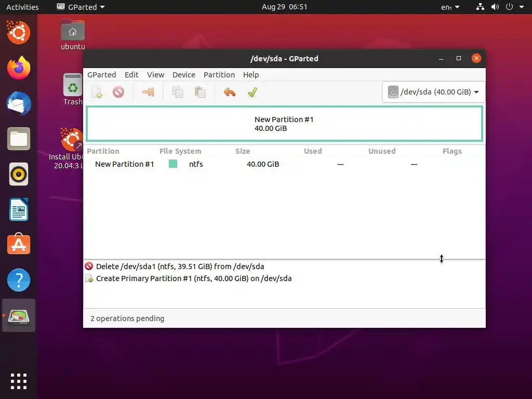Open the Partition menu
The height and width of the screenshot is (399, 532).
[x=219, y=75]
